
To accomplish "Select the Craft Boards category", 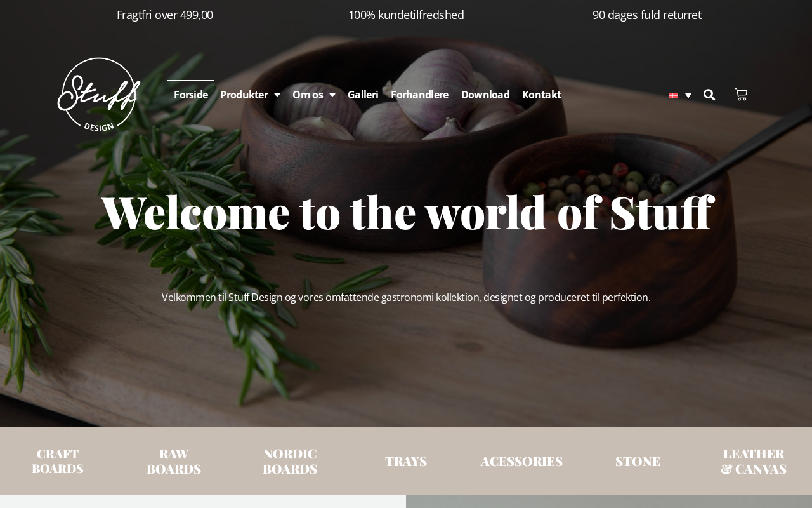I will [58, 461].
